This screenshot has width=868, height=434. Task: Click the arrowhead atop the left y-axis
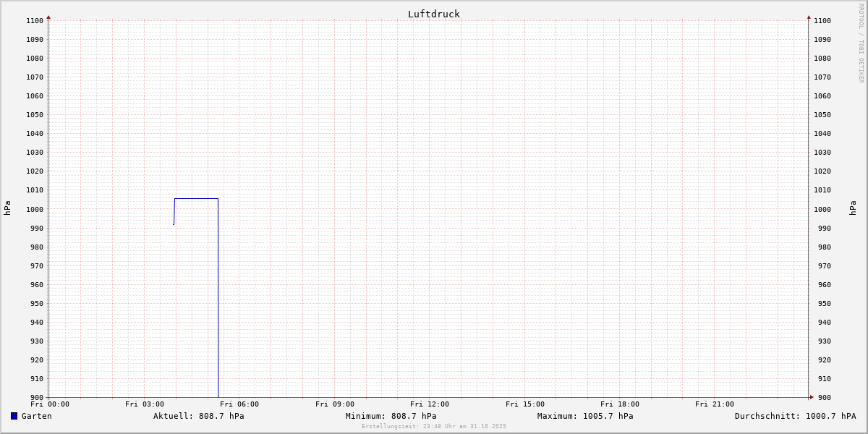tap(48, 17)
